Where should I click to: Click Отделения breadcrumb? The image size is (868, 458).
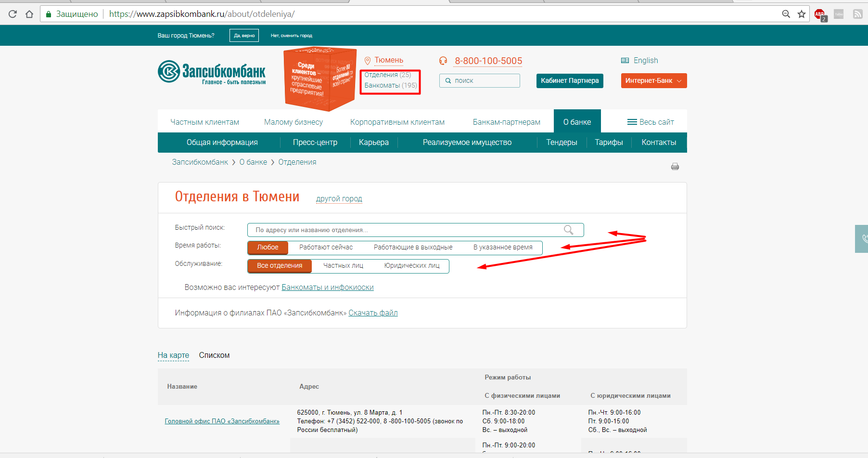297,162
